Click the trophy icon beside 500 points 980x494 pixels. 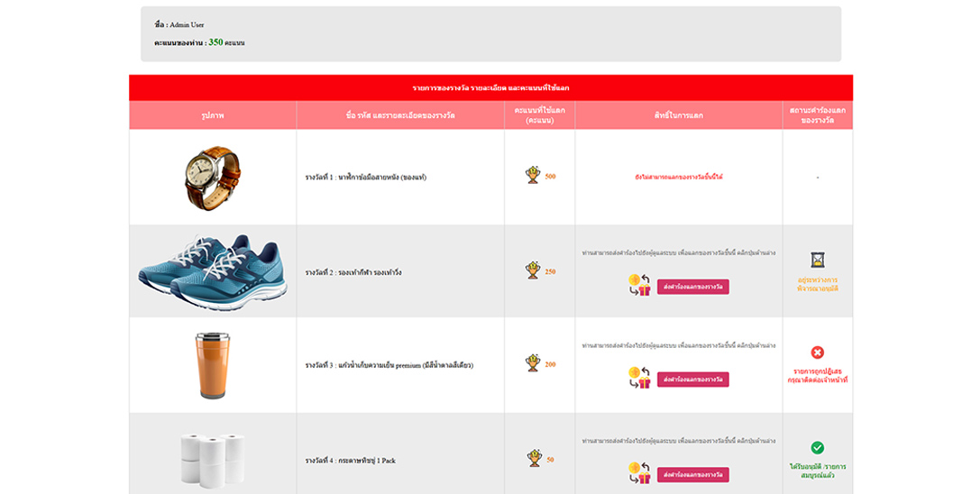point(533,176)
